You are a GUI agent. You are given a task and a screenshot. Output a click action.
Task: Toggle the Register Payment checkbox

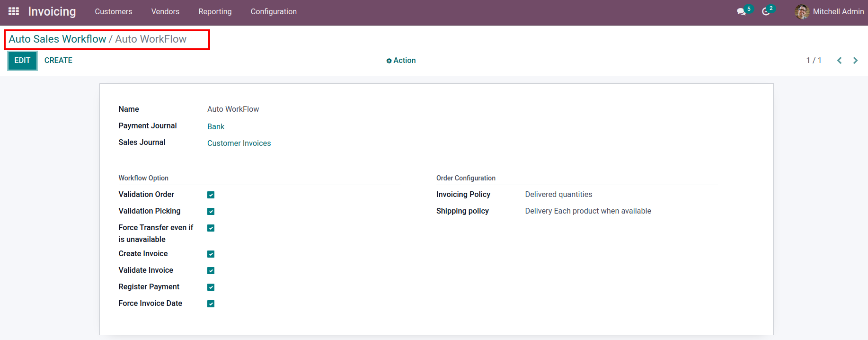point(211,287)
